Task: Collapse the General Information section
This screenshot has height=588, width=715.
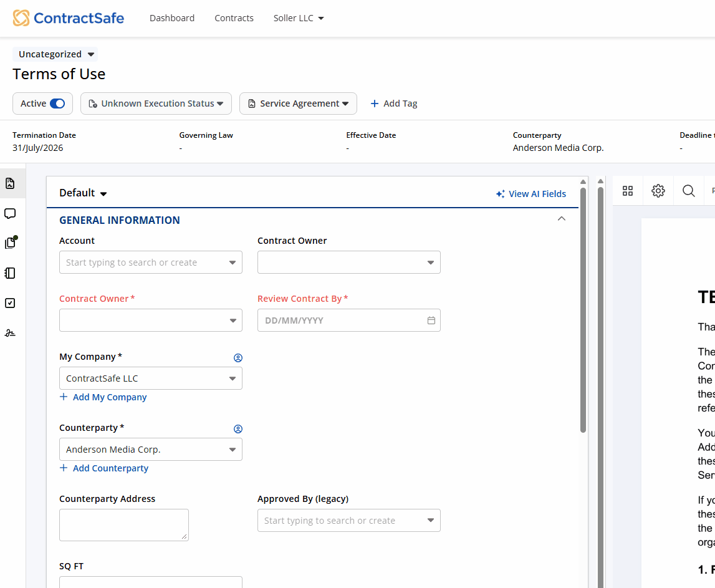Action: click(x=561, y=219)
